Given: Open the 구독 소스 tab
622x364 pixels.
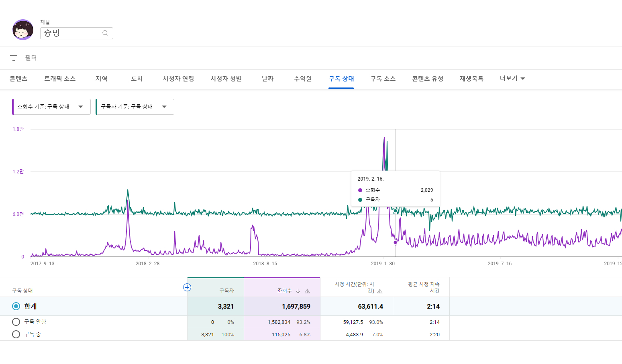Looking at the screenshot, I should click(x=383, y=79).
